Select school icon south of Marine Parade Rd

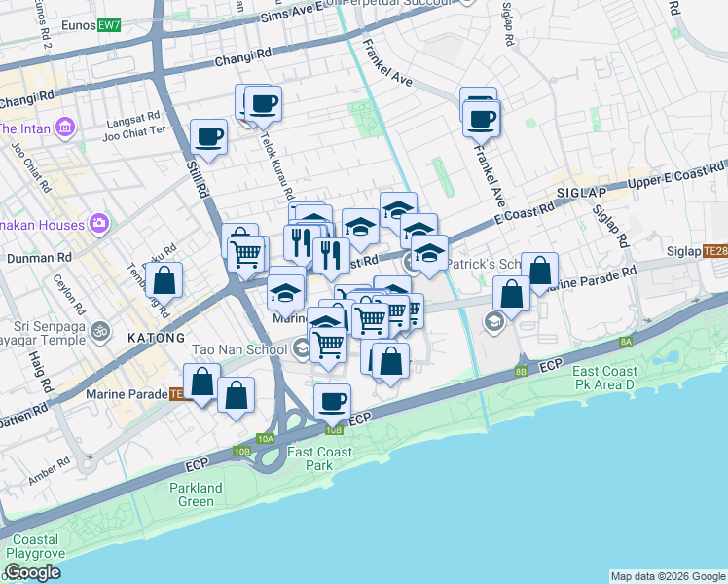[x=494, y=321]
